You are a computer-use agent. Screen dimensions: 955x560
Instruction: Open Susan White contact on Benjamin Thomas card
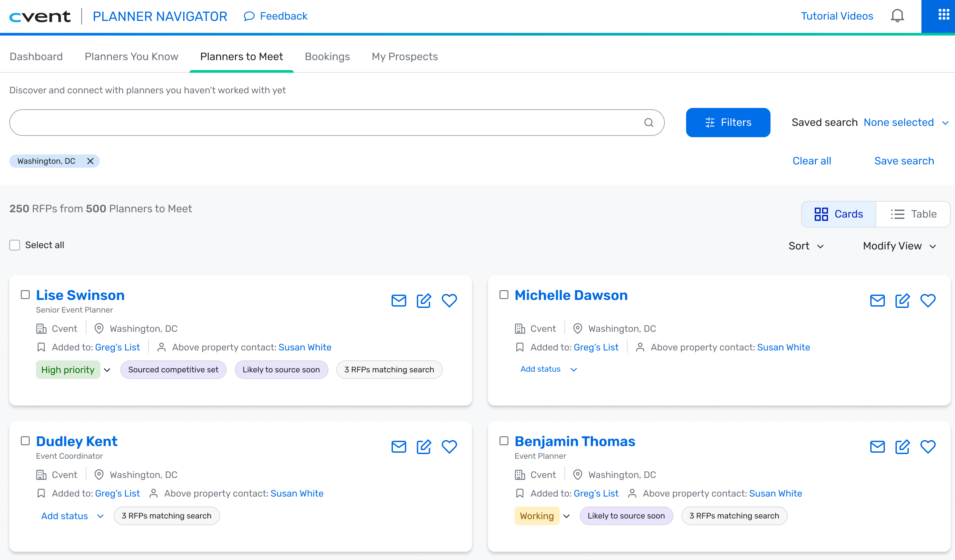click(x=776, y=494)
